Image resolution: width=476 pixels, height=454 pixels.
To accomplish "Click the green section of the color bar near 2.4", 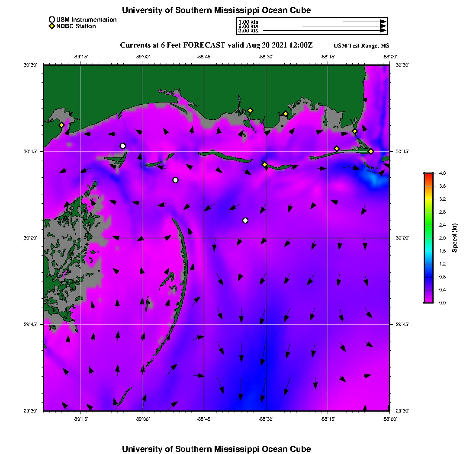I will 429,225.
